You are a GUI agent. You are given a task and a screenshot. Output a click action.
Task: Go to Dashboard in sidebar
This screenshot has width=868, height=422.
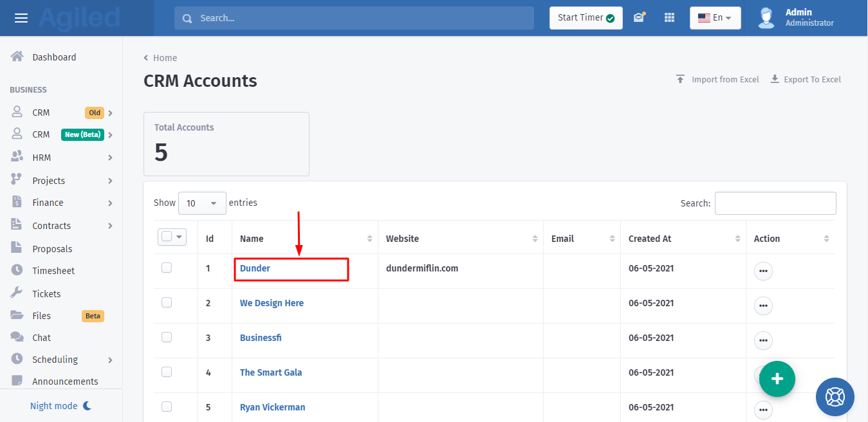tap(54, 57)
